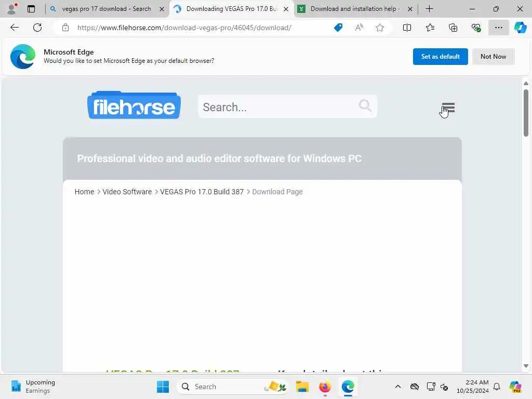Switch to Downloading VEGAS Pro 17.0 tab
The height and width of the screenshot is (399, 532).
coord(231,9)
